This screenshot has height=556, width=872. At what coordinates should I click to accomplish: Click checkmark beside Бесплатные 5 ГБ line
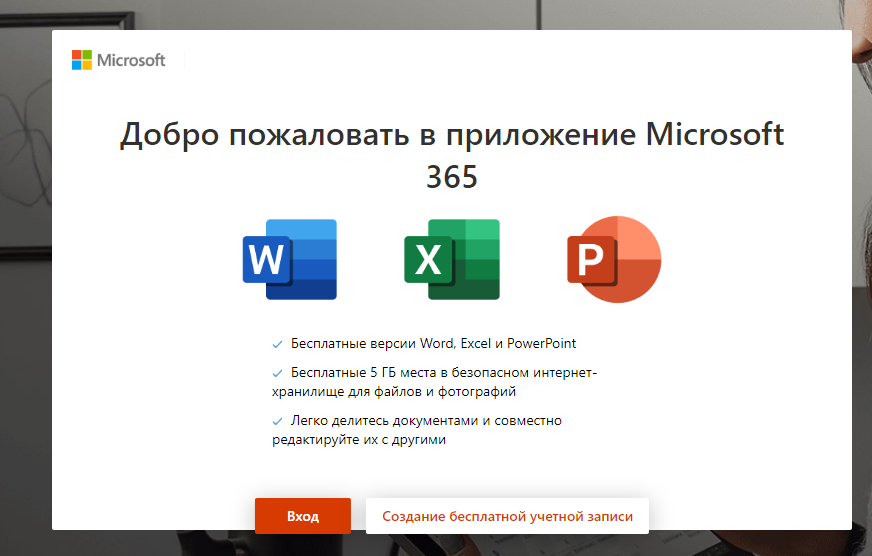(x=278, y=374)
